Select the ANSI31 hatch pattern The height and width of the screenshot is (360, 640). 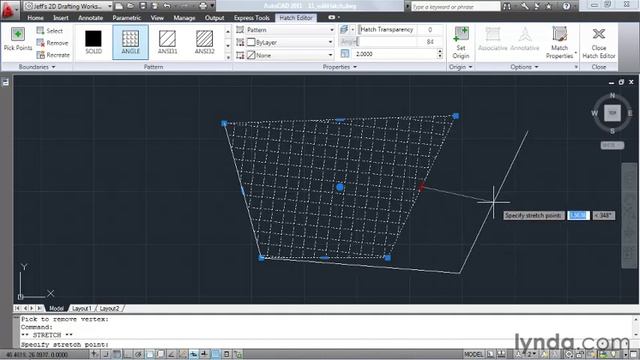coord(167,42)
